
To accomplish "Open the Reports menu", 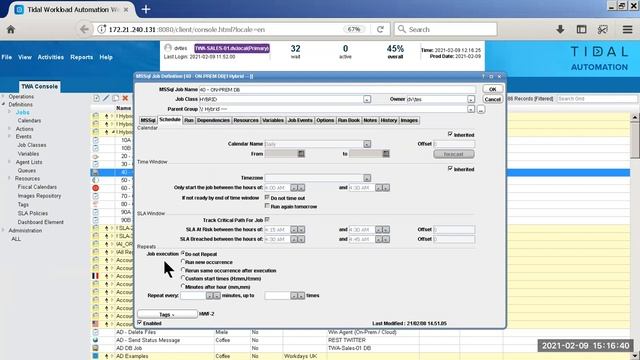I will (82, 57).
